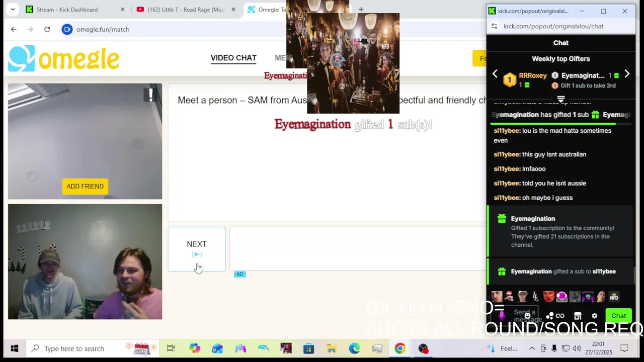This screenshot has height=362, width=644.
Task: Open the VIDEO CHAT nav item
Action: click(x=233, y=58)
